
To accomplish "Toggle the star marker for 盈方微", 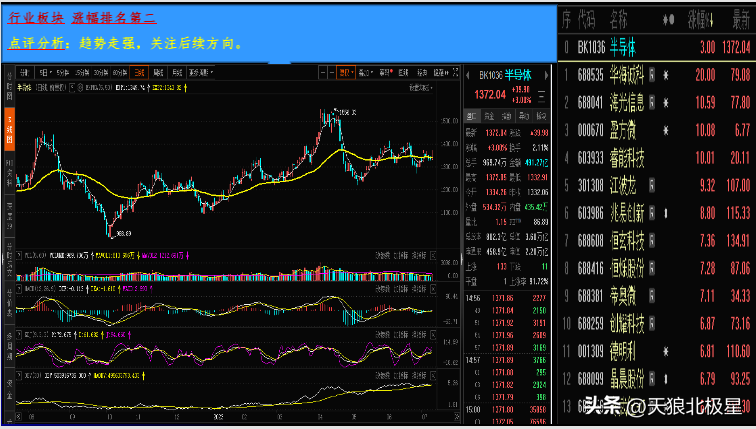I will (x=666, y=131).
